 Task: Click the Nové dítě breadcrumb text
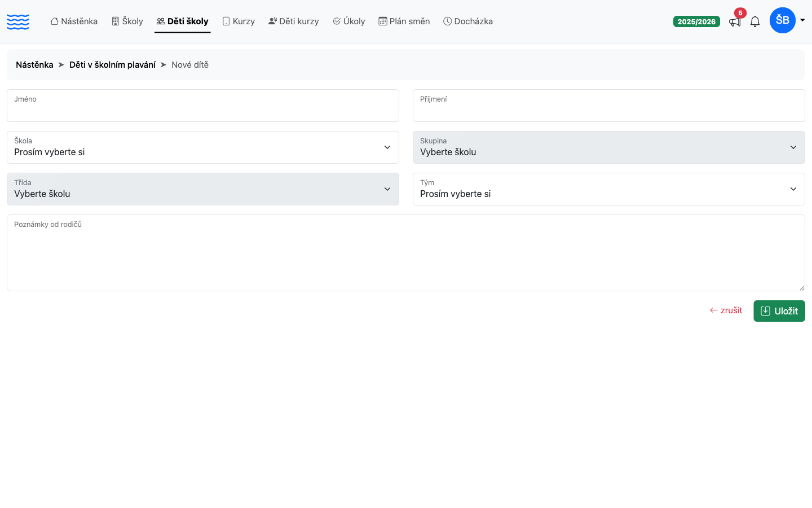click(x=190, y=65)
